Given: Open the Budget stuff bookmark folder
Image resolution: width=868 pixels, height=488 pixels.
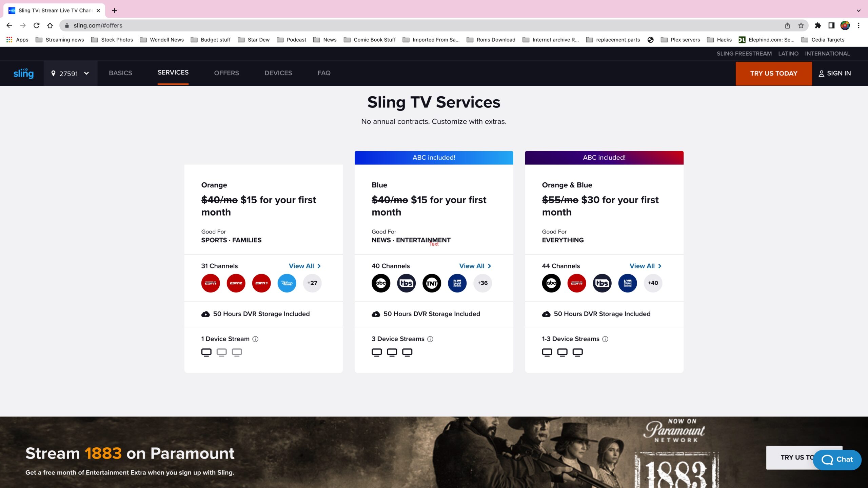Looking at the screenshot, I should 211,40.
